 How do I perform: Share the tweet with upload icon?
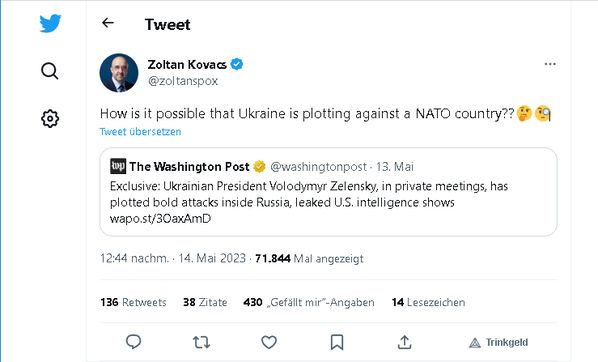[x=404, y=342]
